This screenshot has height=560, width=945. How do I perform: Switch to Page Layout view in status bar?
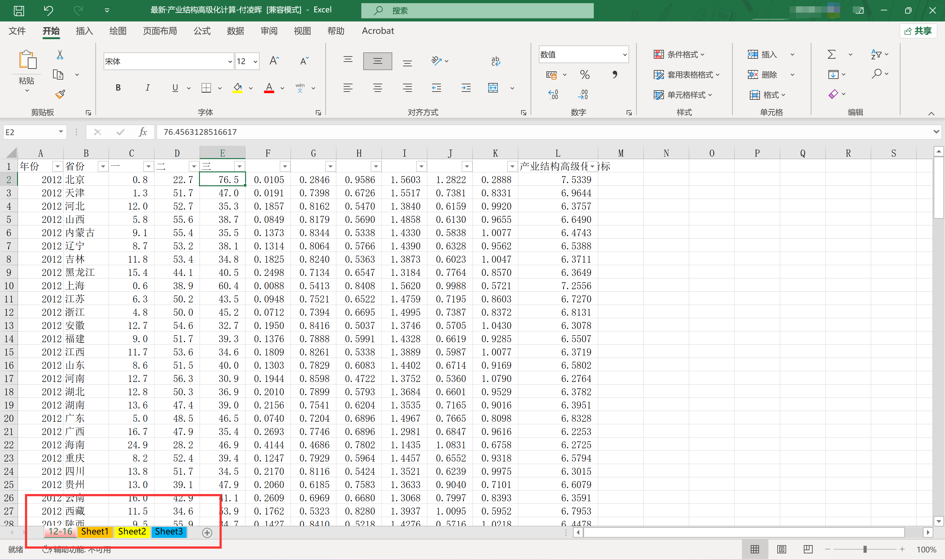pos(781,549)
